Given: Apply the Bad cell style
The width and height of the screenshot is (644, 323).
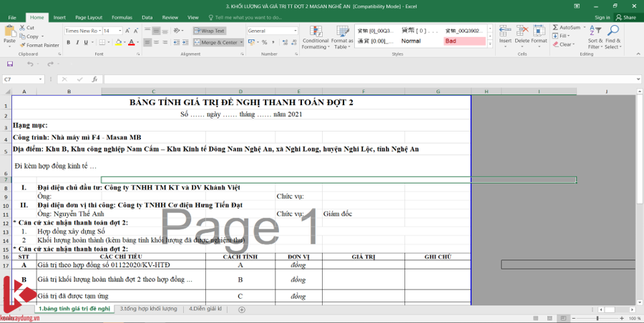Looking at the screenshot, I should pyautogui.click(x=464, y=41).
